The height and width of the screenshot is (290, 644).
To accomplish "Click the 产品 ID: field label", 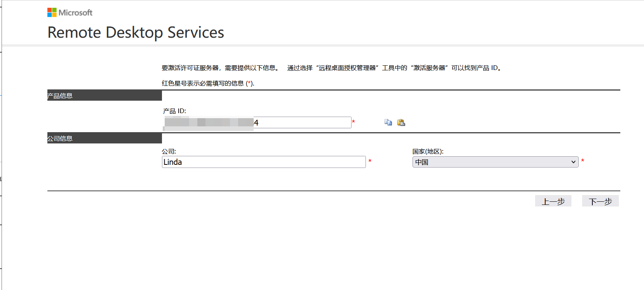I will [174, 111].
